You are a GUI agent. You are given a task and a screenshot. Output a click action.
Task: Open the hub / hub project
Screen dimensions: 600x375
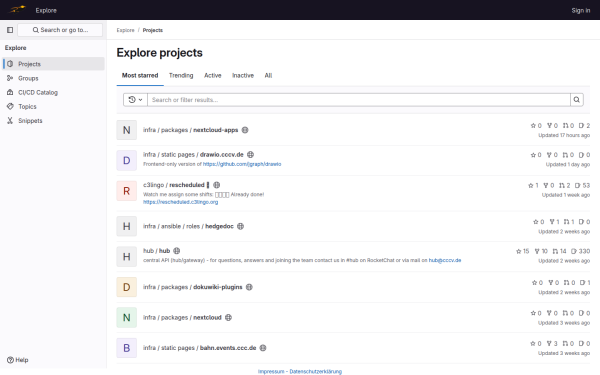pos(157,251)
